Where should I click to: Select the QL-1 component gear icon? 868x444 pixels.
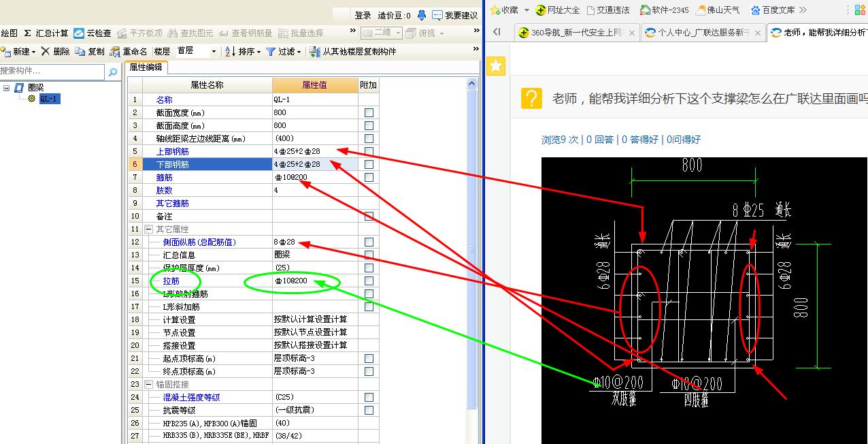click(31, 99)
